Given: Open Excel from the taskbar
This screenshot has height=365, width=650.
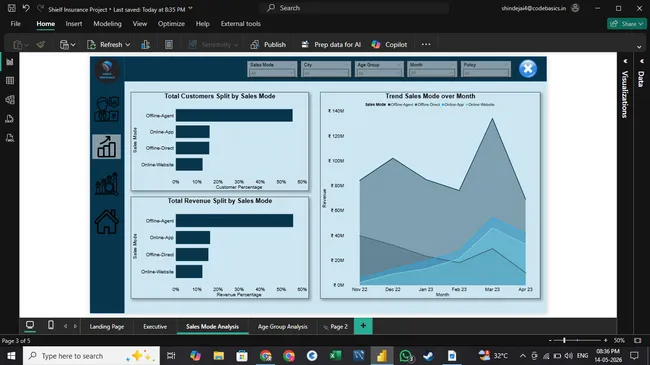Looking at the screenshot, I should tap(335, 355).
